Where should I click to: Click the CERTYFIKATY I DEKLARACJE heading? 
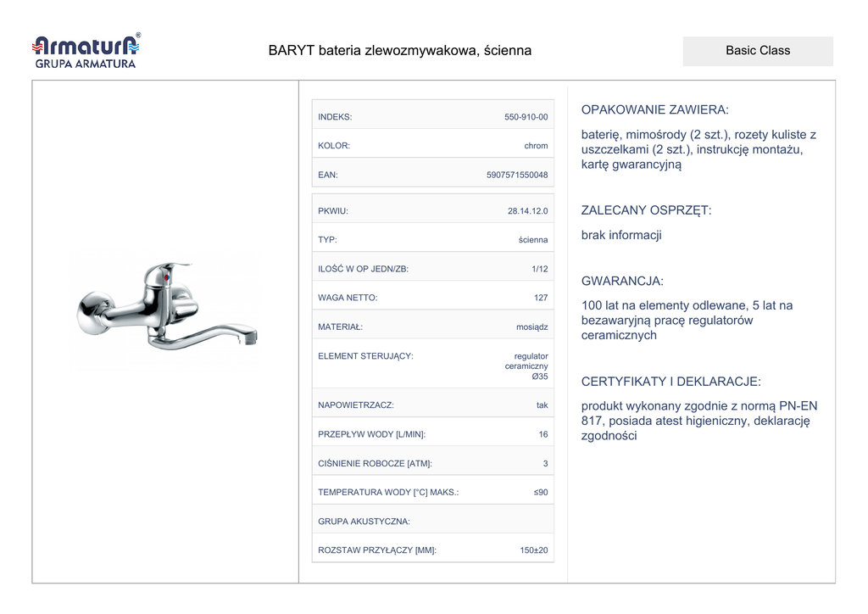point(670,382)
